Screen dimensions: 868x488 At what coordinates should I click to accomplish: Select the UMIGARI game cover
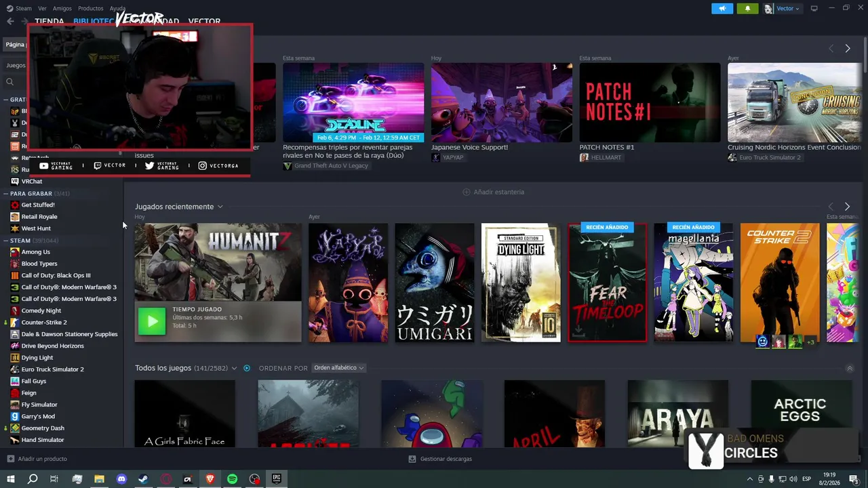point(435,283)
